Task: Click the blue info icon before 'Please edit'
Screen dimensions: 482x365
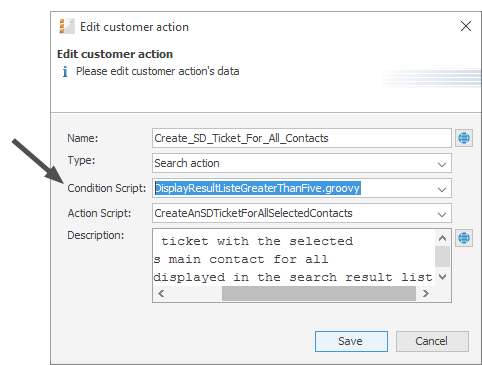Action: (x=65, y=71)
